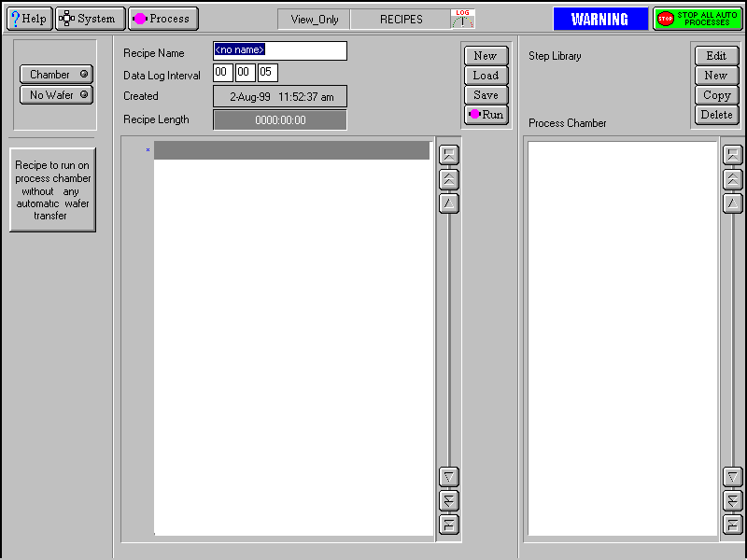The width and height of the screenshot is (747, 560).
Task: Open the Process menu
Action: click(162, 19)
